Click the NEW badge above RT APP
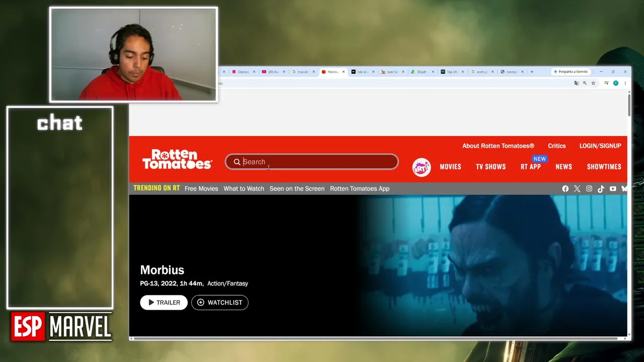 [x=540, y=159]
